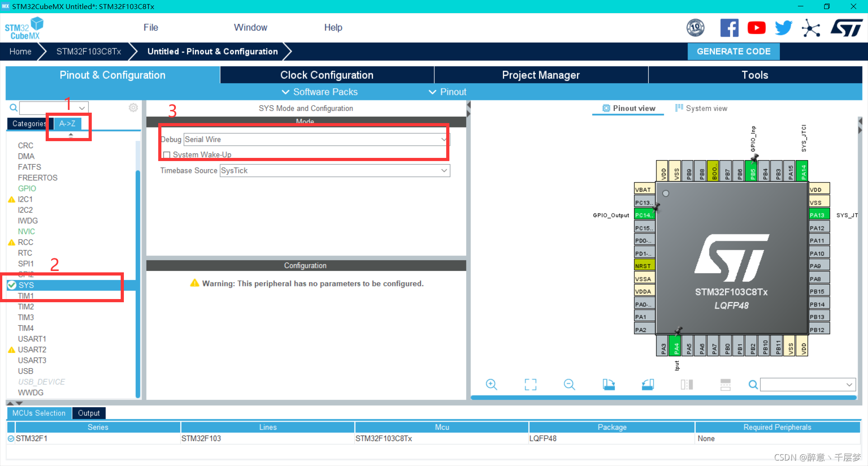Click the RCC warning icon

click(12, 243)
